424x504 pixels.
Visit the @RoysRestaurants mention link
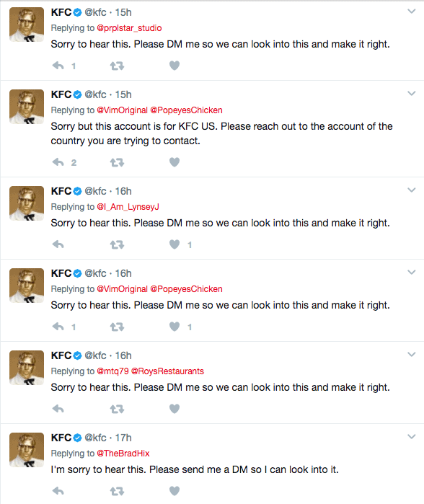point(167,371)
